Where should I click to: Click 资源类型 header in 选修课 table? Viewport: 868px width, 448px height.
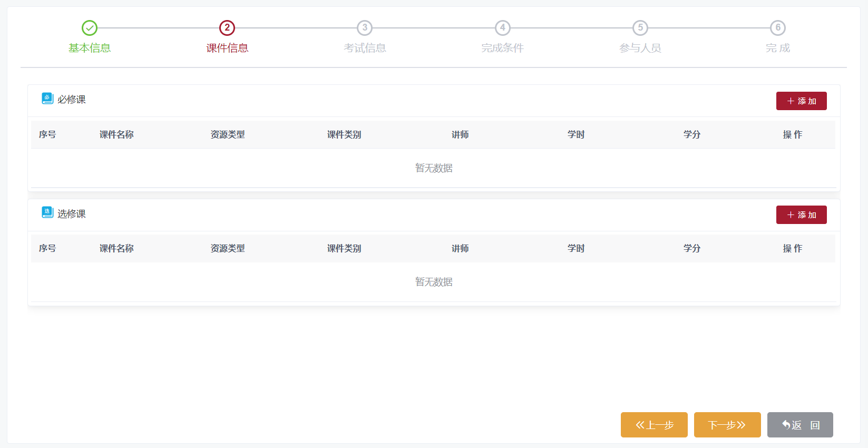coord(228,248)
